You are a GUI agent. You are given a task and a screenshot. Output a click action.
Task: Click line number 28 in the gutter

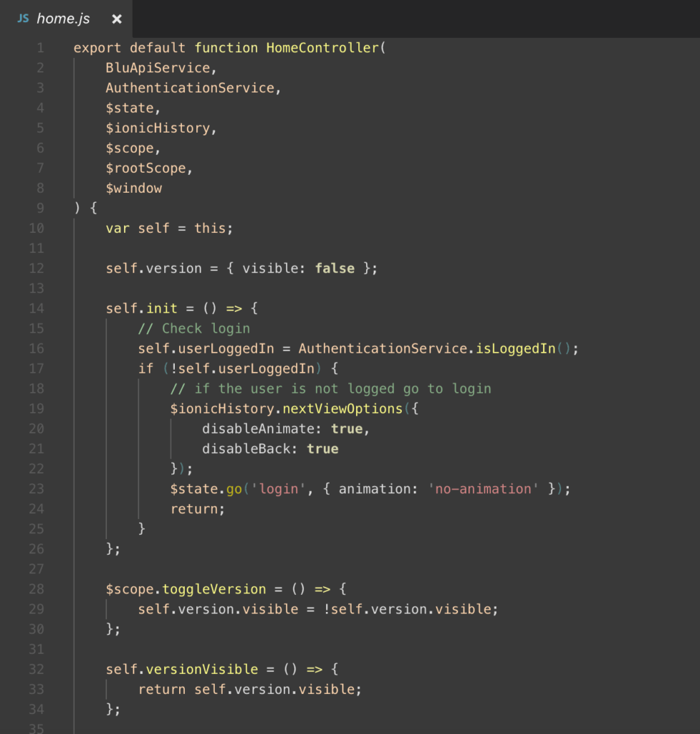coord(37,589)
